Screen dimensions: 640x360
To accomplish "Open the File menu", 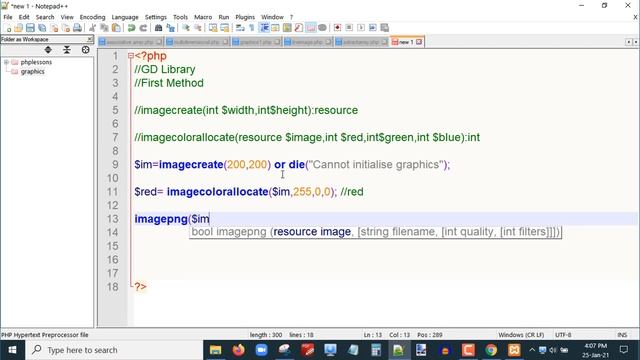I will [x=8, y=17].
